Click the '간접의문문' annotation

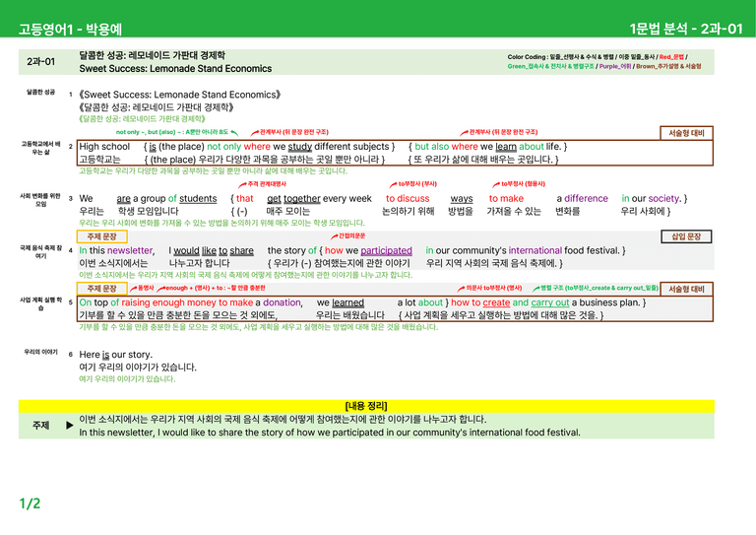point(352,235)
